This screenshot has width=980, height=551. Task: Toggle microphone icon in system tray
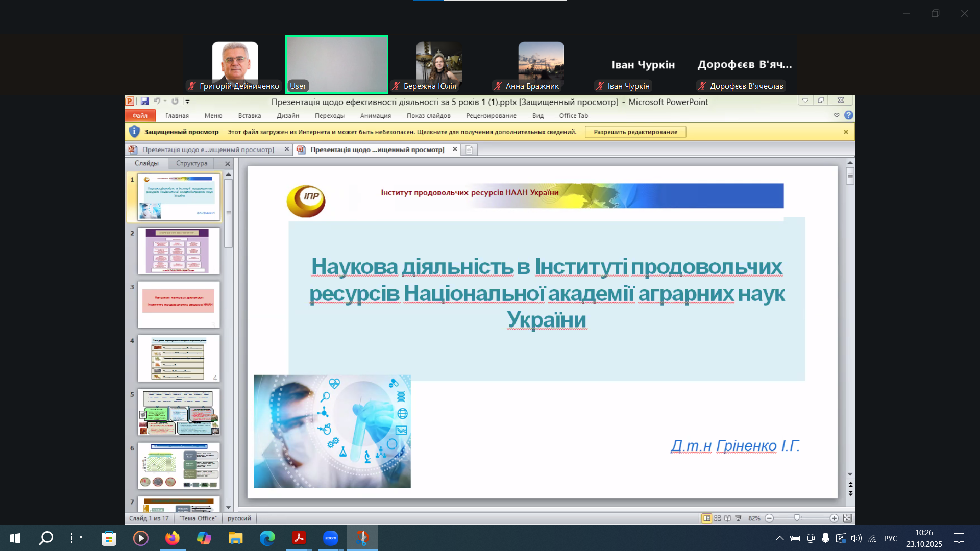click(825, 538)
